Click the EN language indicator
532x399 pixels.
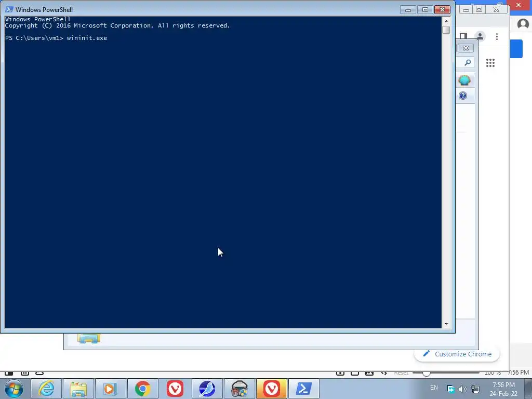coord(434,388)
